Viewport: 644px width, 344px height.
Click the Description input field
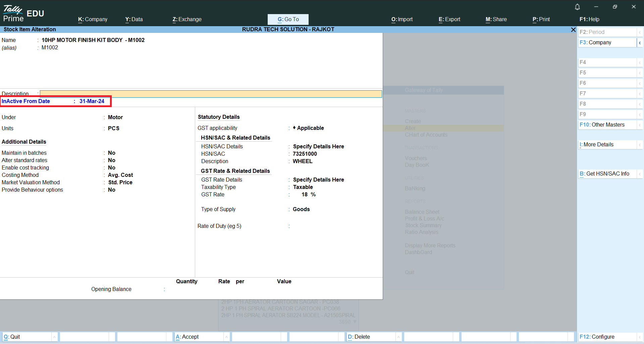click(211, 94)
